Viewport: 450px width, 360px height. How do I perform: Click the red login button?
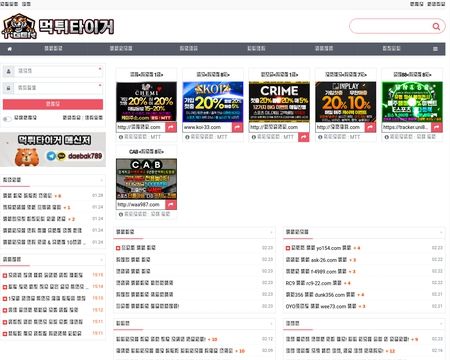(x=53, y=104)
